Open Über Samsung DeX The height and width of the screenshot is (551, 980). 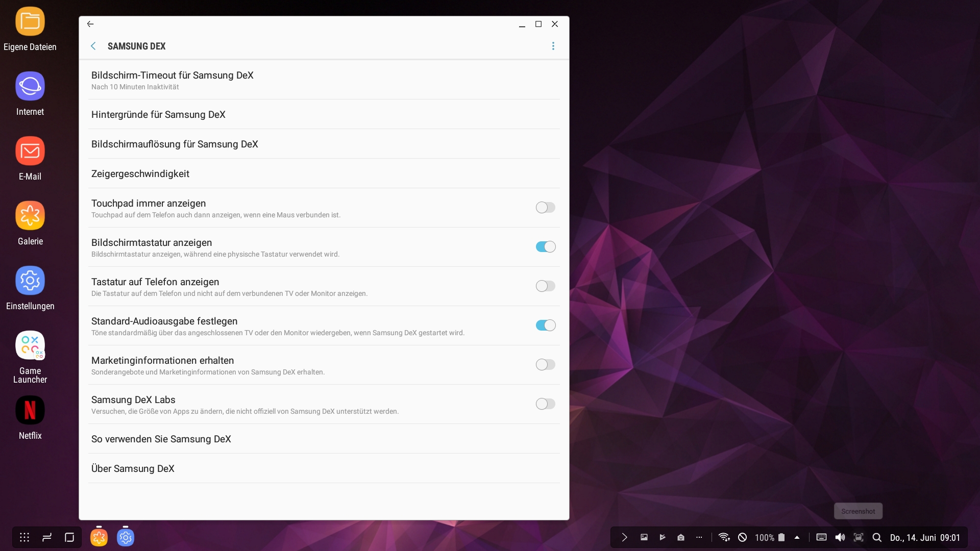[324, 468]
